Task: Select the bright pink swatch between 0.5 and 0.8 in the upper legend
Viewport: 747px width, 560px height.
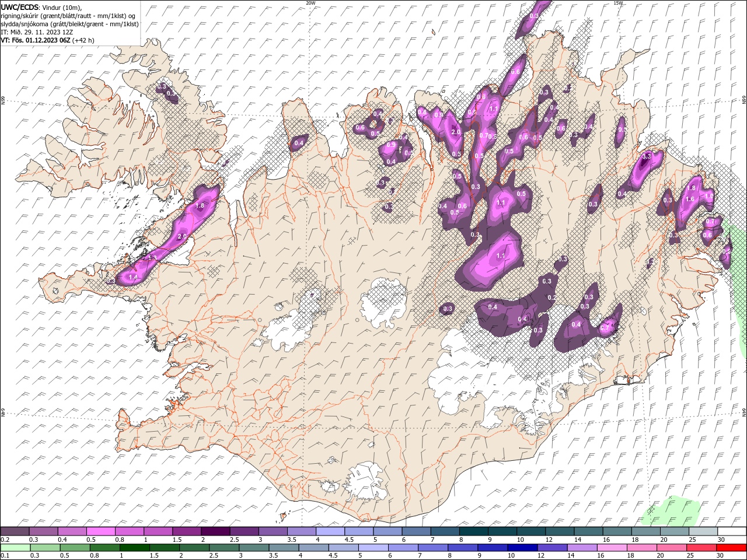Action: pyautogui.click(x=100, y=531)
